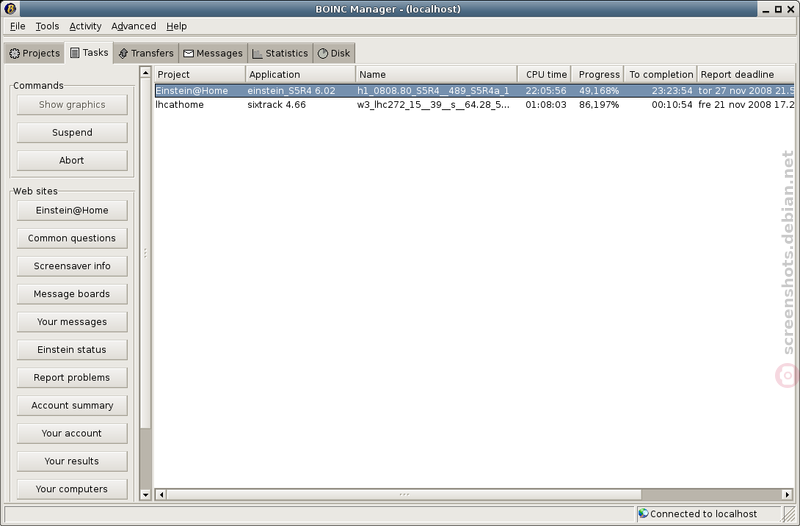Sort by CPU time column header
Image resolution: width=800 pixels, height=526 pixels.
tap(544, 74)
